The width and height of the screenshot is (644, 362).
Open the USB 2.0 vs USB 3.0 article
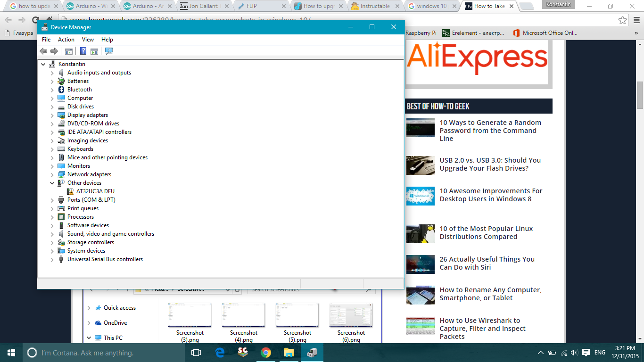490,164
